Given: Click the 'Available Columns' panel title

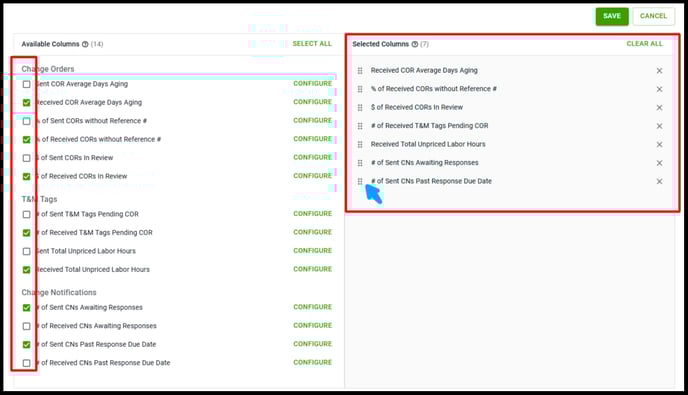Looking at the screenshot, I should (x=50, y=44).
